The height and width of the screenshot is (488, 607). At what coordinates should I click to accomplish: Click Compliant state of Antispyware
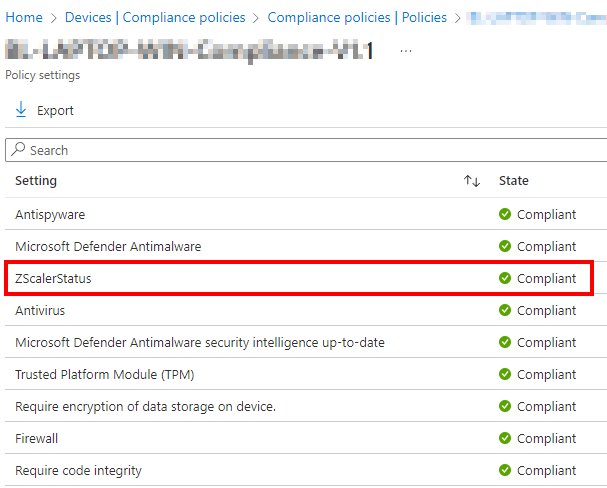tap(546, 214)
